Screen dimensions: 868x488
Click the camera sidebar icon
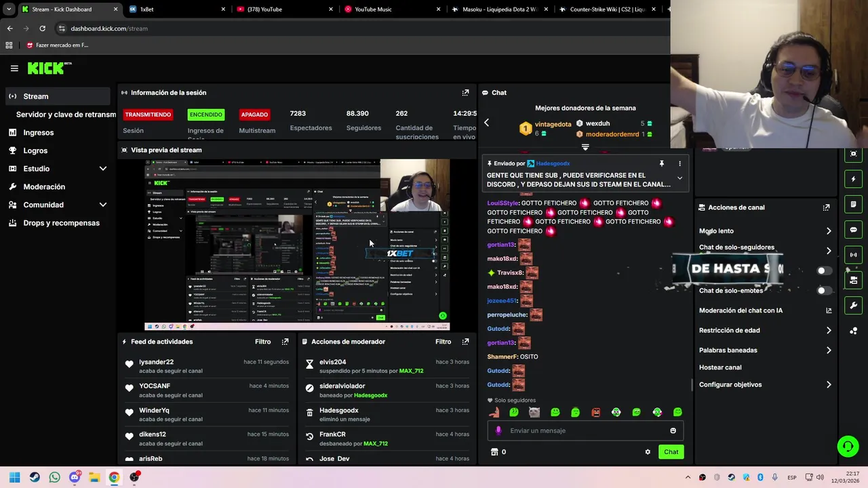tap(853, 280)
